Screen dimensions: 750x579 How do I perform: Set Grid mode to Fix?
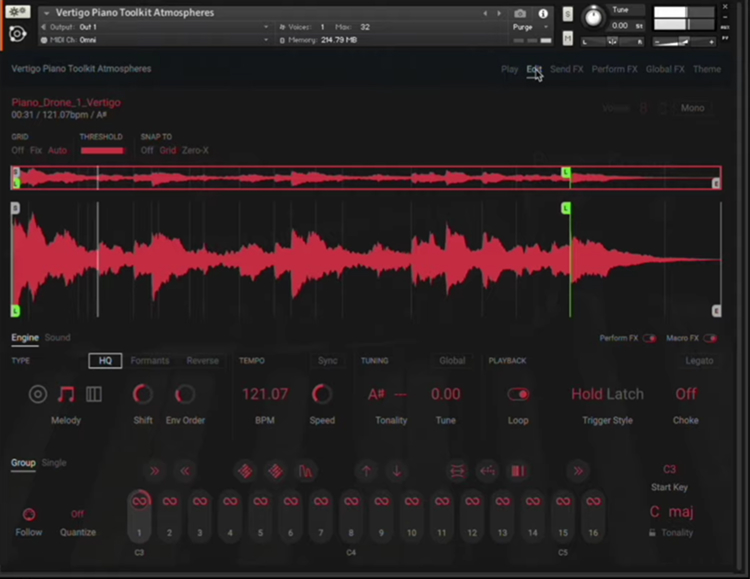[35, 151]
